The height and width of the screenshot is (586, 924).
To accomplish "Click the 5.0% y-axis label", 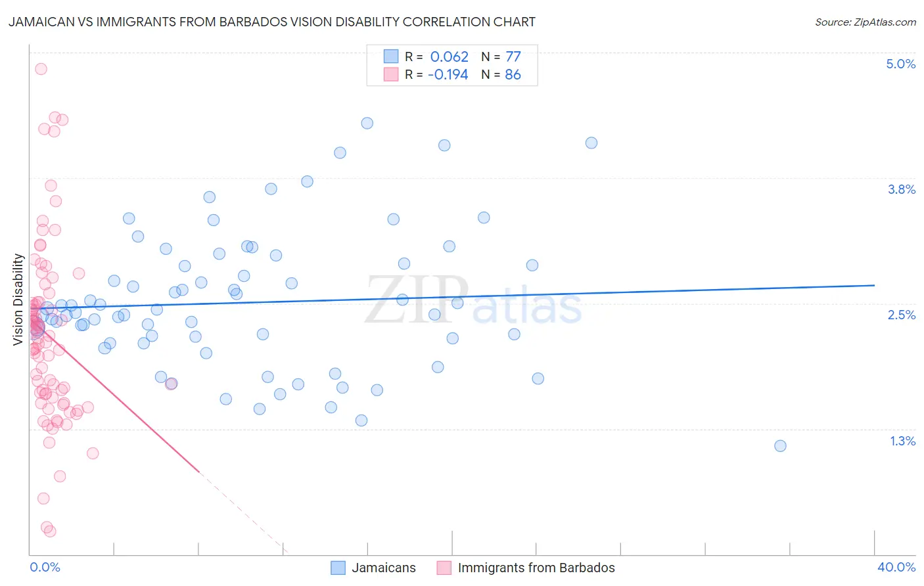I will click(900, 64).
